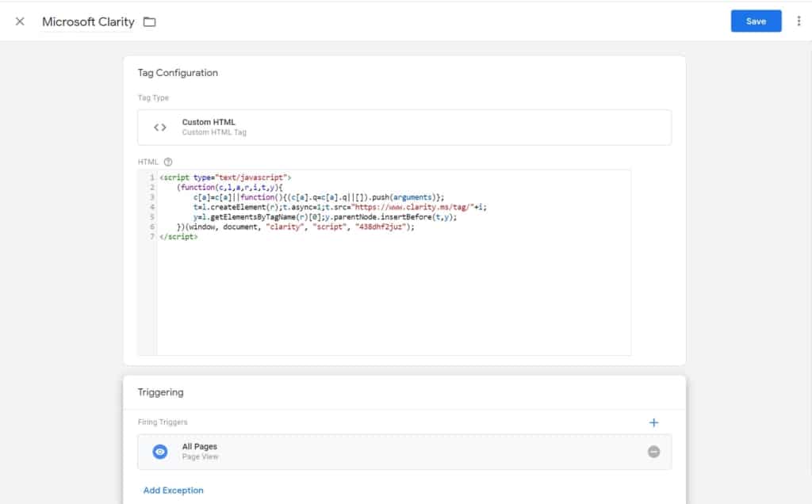
Task: Click the empty area below the HTML code
Action: coord(393,301)
